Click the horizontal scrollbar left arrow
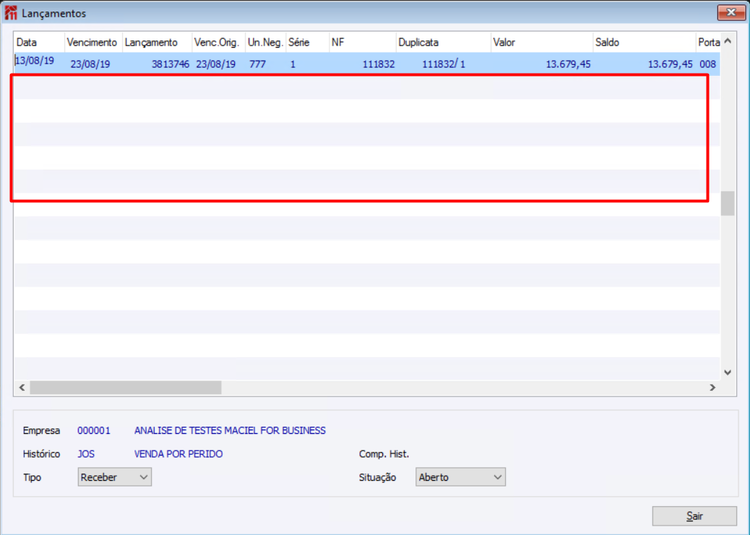Viewport: 750px width, 535px height. click(x=22, y=388)
